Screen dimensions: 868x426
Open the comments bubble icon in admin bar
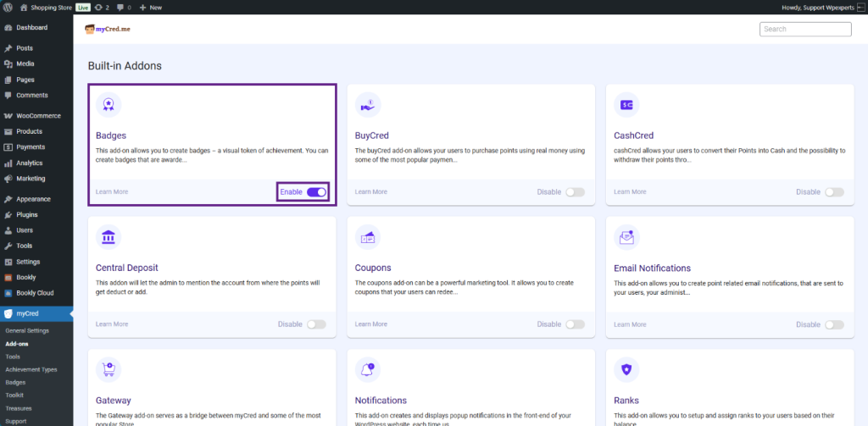click(x=120, y=8)
